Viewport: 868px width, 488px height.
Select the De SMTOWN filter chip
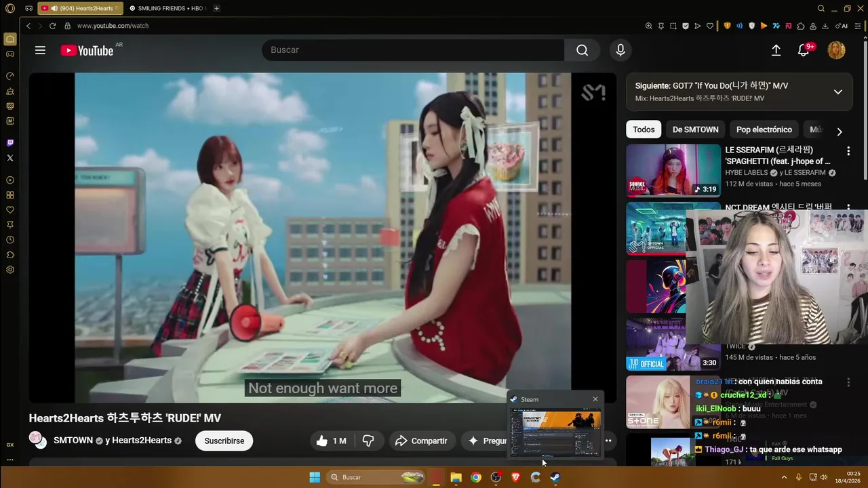point(695,129)
